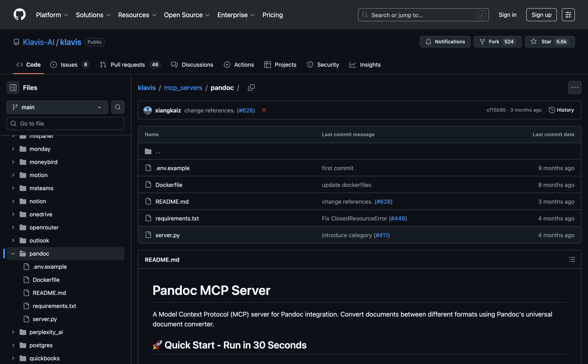Open the README outline list icon
Image resolution: width=588 pixels, height=364 pixels.
pyautogui.click(x=572, y=260)
